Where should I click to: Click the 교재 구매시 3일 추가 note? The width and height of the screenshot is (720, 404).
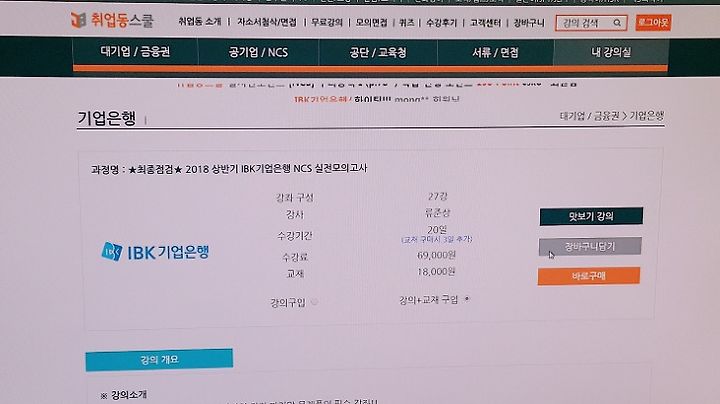tap(437, 239)
